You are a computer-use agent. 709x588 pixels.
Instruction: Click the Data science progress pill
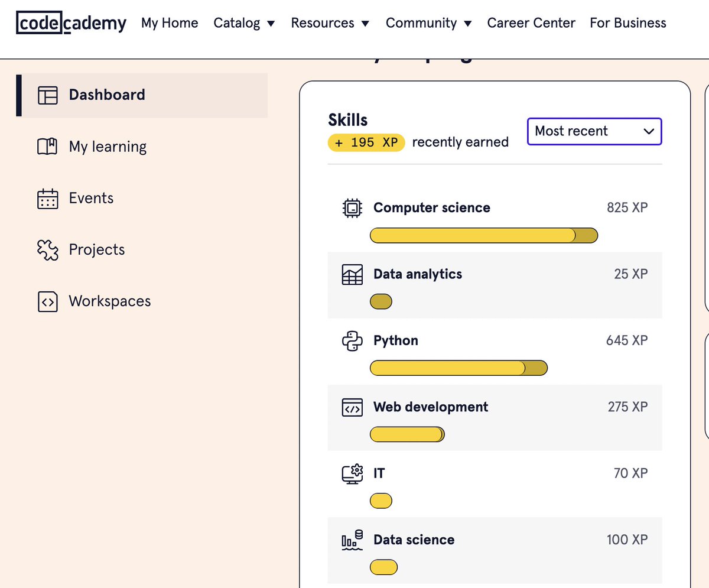(x=383, y=568)
